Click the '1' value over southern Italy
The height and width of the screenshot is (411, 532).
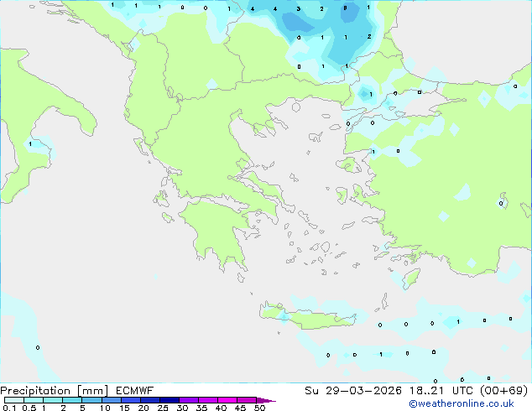(x=30, y=144)
